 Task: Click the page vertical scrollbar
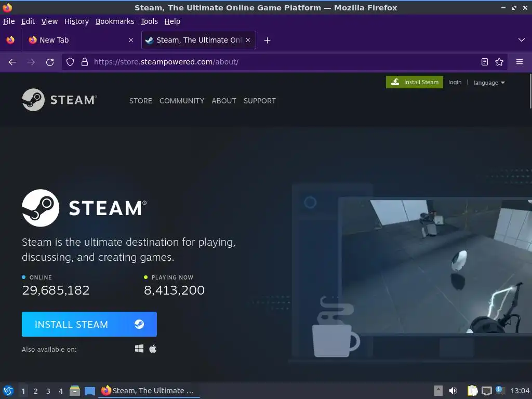point(530,91)
